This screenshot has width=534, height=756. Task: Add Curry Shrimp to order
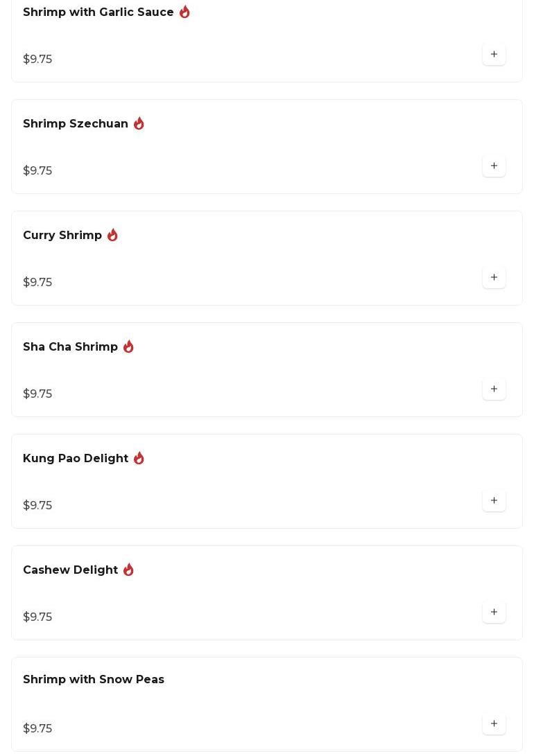click(x=494, y=278)
